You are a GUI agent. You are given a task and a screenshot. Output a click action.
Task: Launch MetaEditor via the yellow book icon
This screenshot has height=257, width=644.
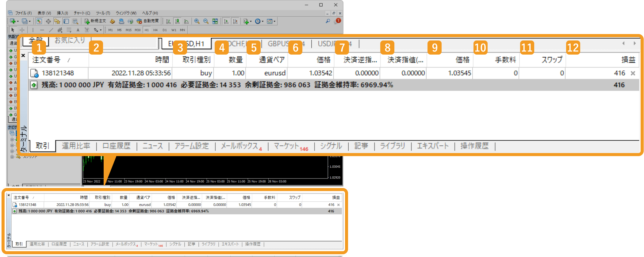(113, 21)
